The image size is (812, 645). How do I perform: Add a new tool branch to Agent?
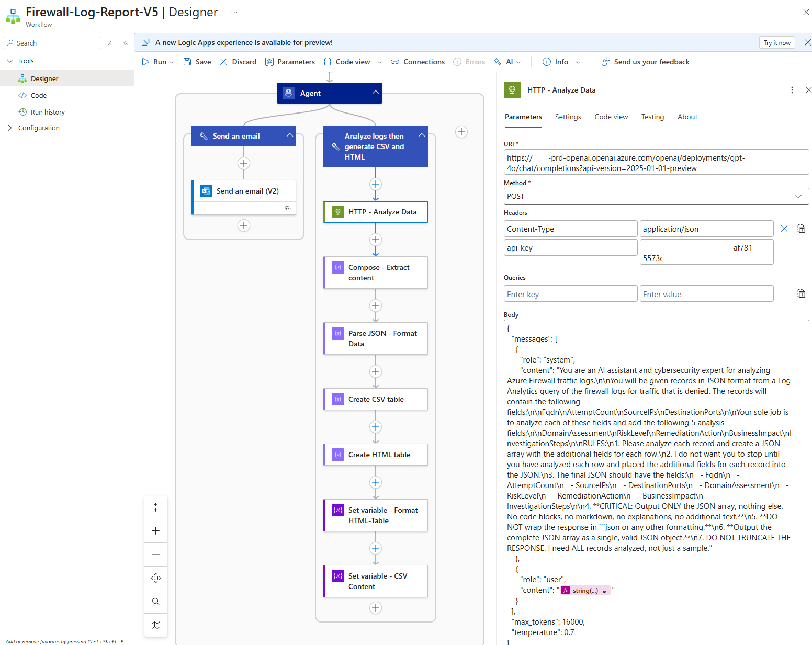tap(461, 132)
